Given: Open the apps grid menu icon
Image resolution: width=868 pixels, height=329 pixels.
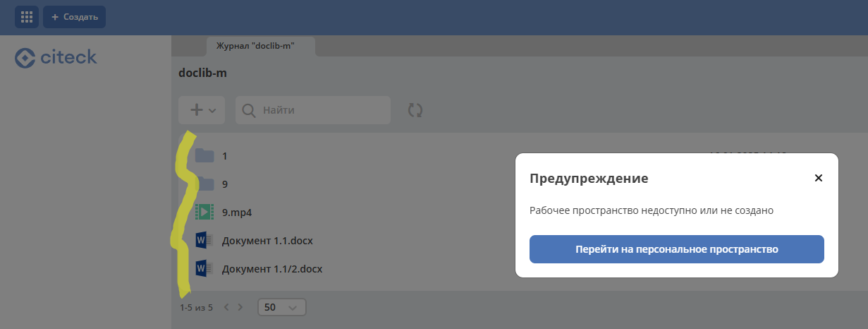Looking at the screenshot, I should pos(27,17).
